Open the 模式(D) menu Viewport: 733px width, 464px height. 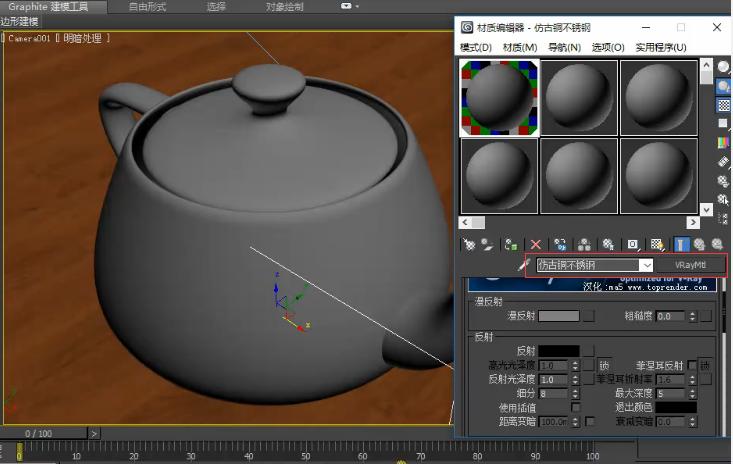pos(475,47)
